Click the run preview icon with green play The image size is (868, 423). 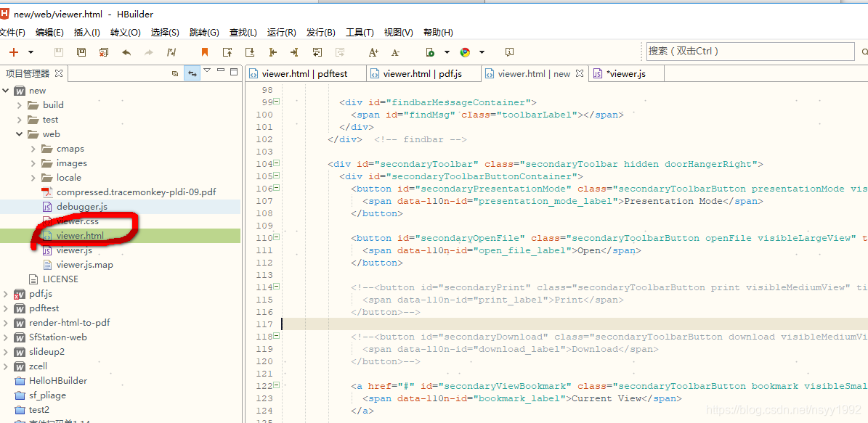coord(430,52)
